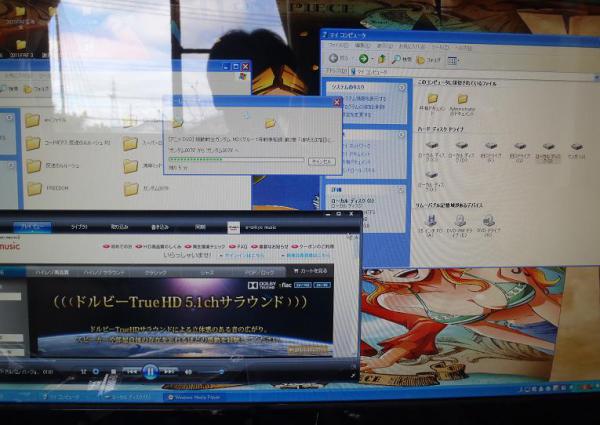Click the Dolby TrueHD 5.1ch banner
Viewport: 600px width, 425px height.
(x=181, y=317)
